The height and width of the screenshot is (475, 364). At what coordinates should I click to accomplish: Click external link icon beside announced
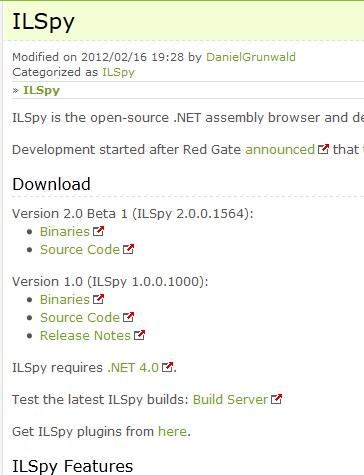tap(323, 149)
